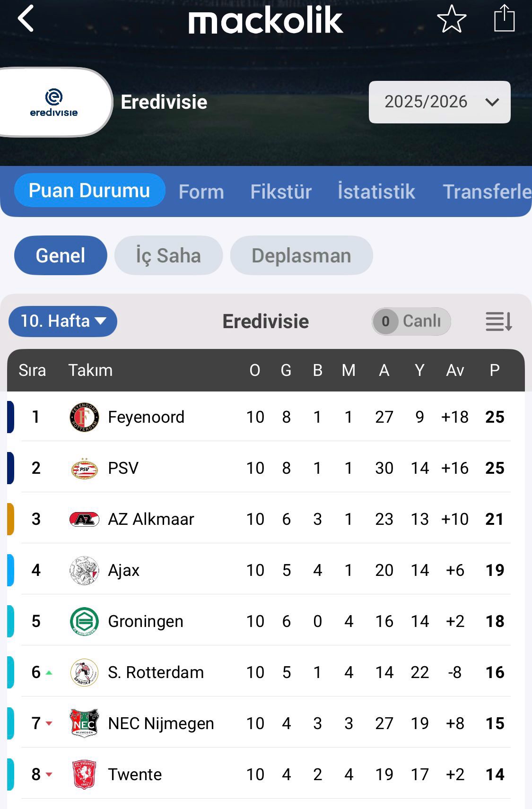Open the Form tab
The height and width of the screenshot is (809, 532).
point(201,191)
